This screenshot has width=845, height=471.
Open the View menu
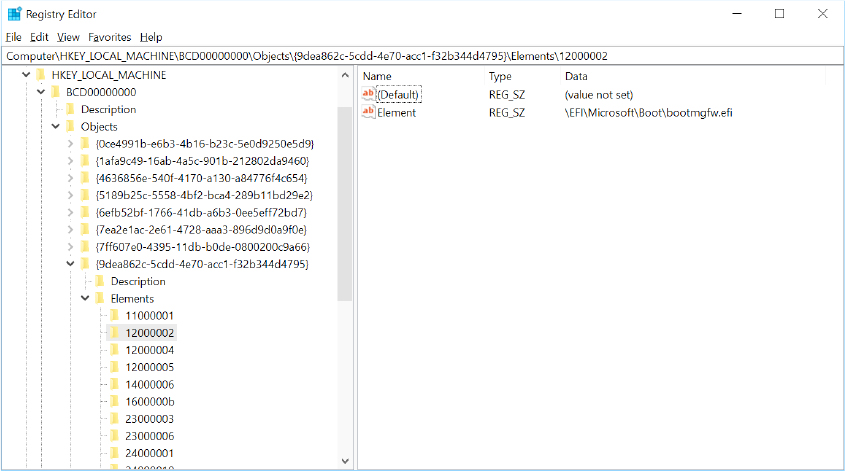(68, 37)
